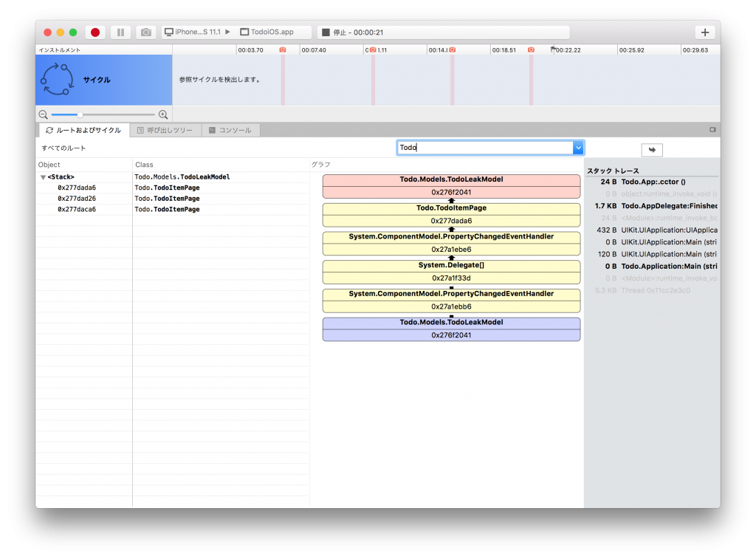756x559 pixels.
Task: Open the ルートおよびサイクル tab
Action: [84, 130]
